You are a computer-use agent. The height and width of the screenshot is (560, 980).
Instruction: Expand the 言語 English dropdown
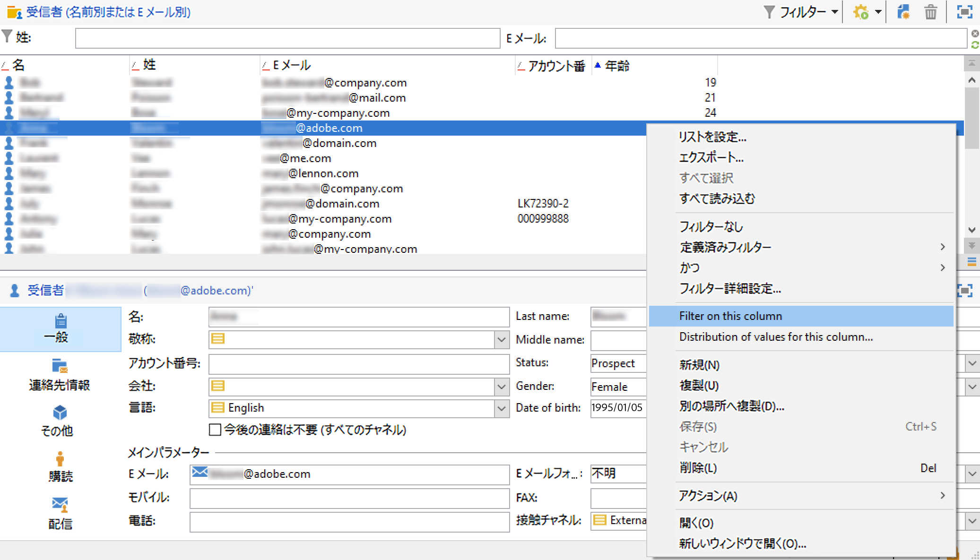point(501,408)
